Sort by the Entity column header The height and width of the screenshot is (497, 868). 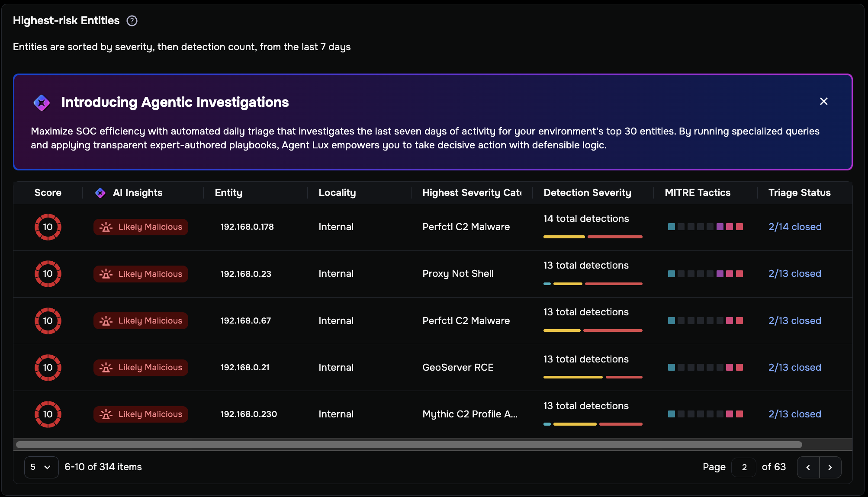pos(228,193)
